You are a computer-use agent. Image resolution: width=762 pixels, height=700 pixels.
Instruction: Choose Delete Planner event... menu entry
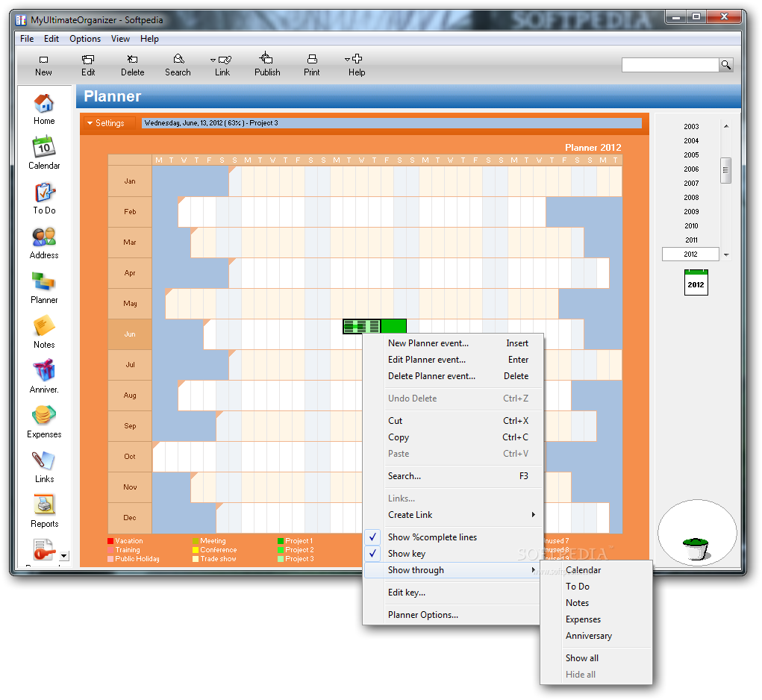tap(452, 376)
